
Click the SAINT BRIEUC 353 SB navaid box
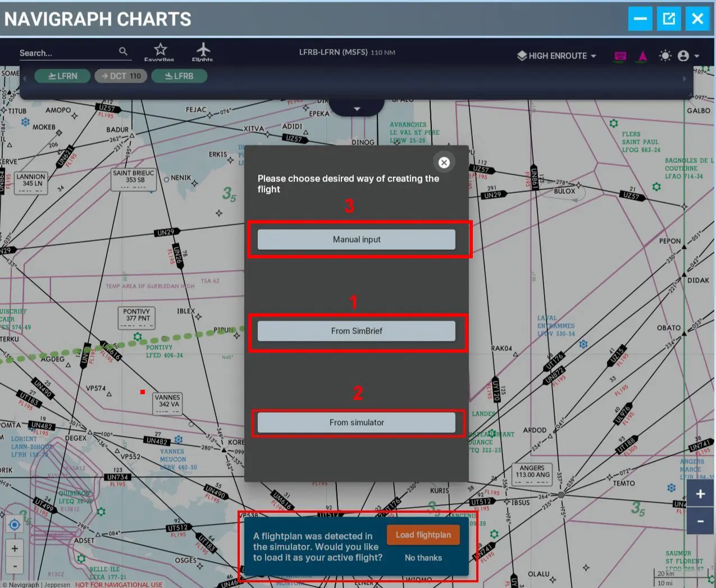pyautogui.click(x=134, y=179)
